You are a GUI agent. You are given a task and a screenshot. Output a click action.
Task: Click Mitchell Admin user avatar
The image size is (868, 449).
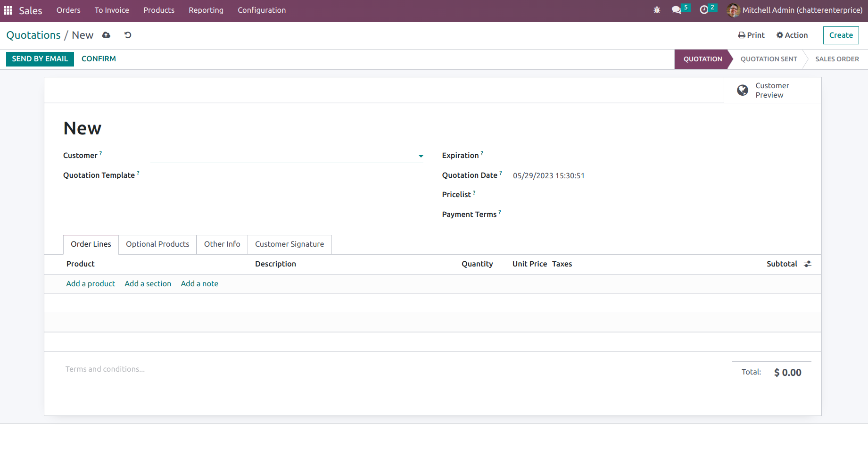click(733, 10)
